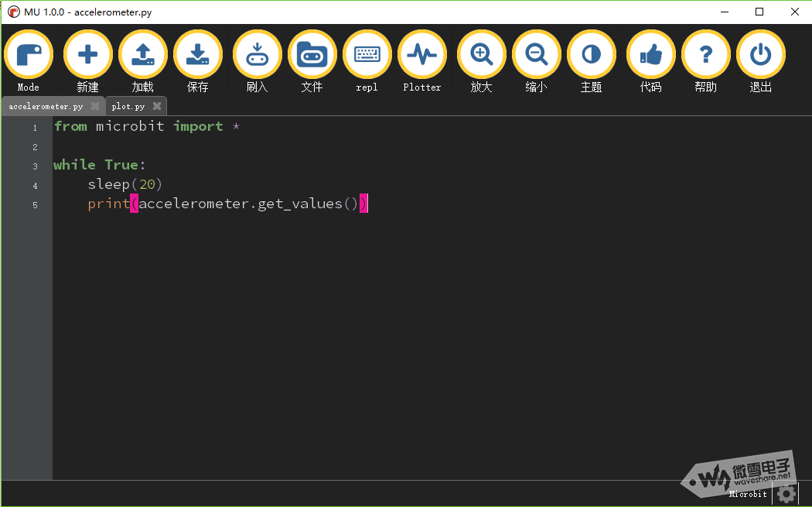This screenshot has height=507, width=812.
Task: Load a file using 加载 button
Action: (x=143, y=55)
